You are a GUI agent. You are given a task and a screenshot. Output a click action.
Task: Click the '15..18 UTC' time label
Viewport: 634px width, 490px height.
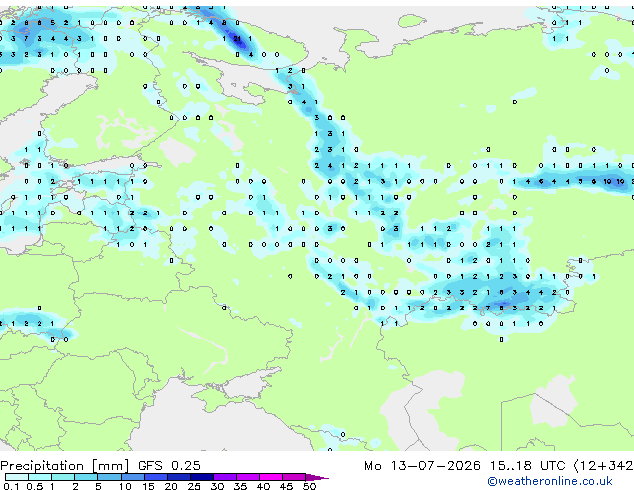527,465
